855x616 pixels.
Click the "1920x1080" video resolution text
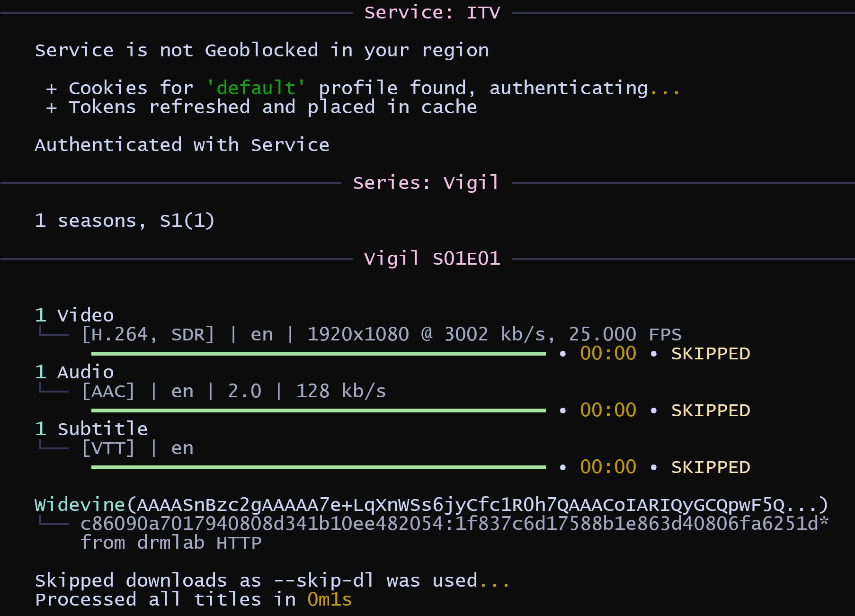358,335
